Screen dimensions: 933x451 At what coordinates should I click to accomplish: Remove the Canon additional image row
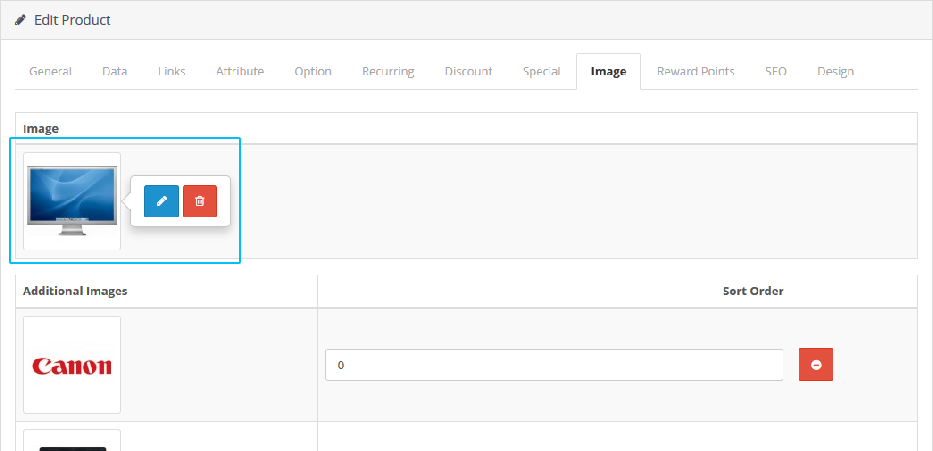[815, 365]
